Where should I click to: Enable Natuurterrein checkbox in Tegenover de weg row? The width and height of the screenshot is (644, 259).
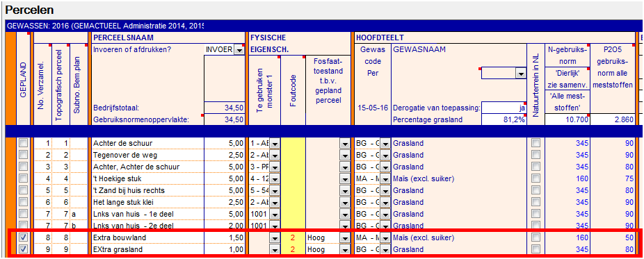coord(536,155)
